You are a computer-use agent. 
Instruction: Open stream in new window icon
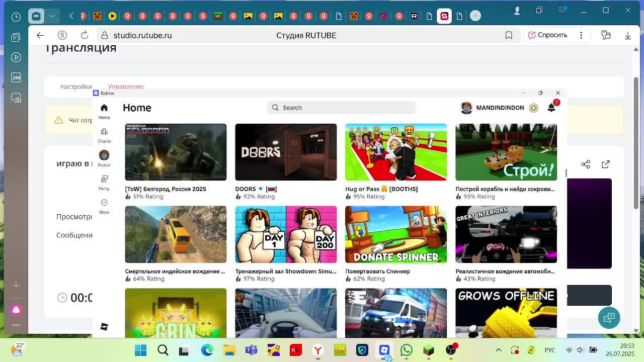(606, 164)
